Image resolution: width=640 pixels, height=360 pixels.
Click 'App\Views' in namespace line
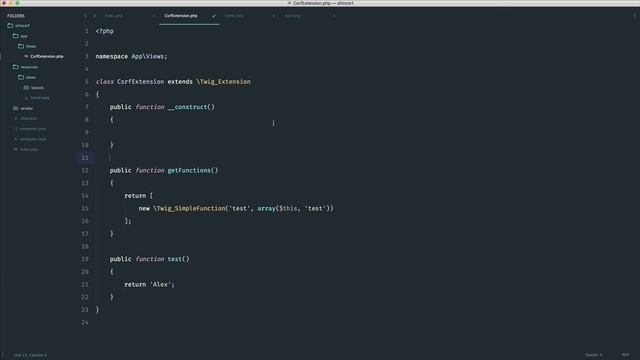point(147,56)
